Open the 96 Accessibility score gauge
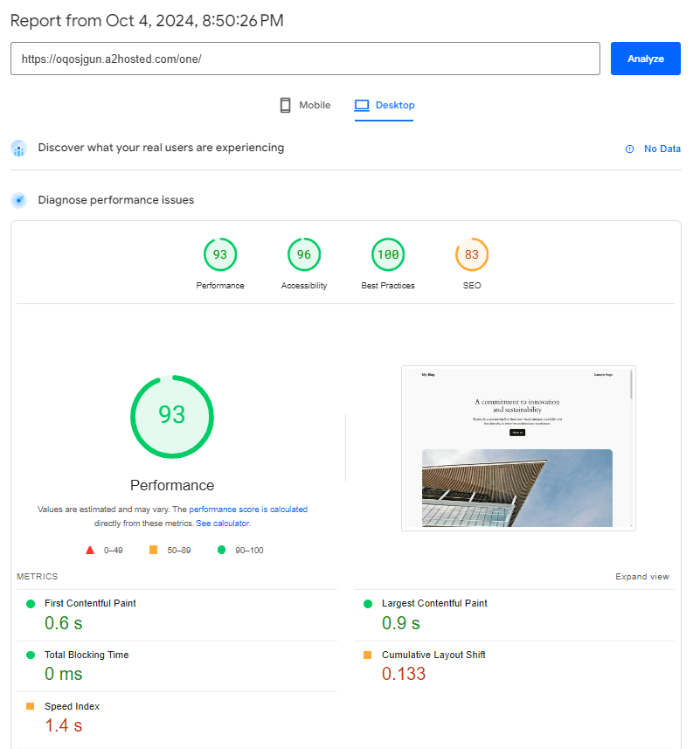700x749 pixels. 304,254
